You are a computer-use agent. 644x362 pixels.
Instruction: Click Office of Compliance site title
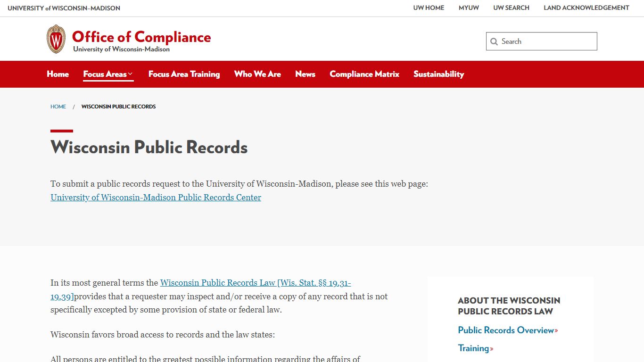[141, 37]
